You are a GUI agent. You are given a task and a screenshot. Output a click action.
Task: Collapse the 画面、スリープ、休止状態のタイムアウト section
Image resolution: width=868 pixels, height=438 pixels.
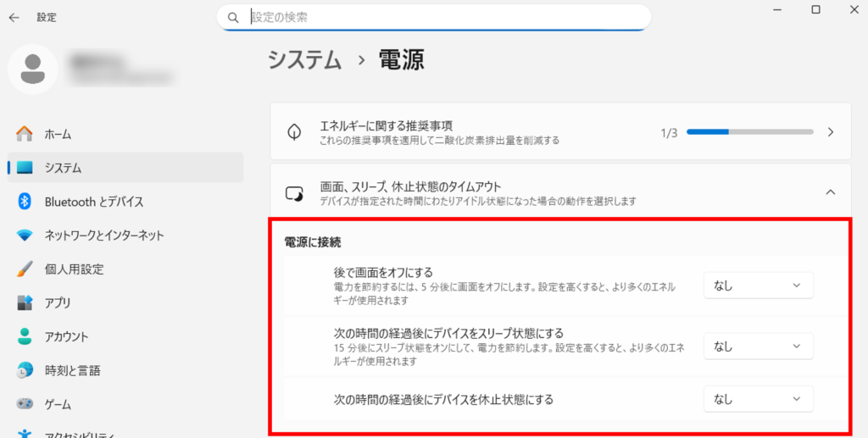point(830,192)
